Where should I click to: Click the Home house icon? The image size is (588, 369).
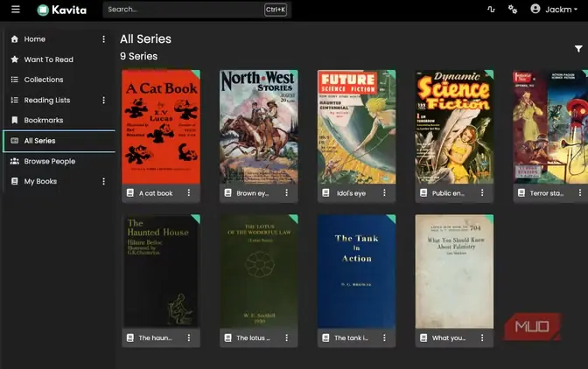(15, 39)
